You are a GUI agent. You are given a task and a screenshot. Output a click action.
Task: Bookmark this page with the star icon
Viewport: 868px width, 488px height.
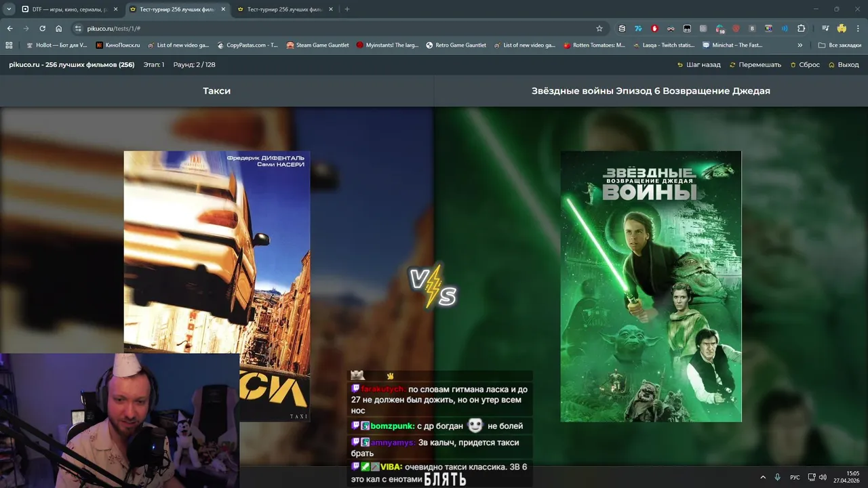coord(599,28)
